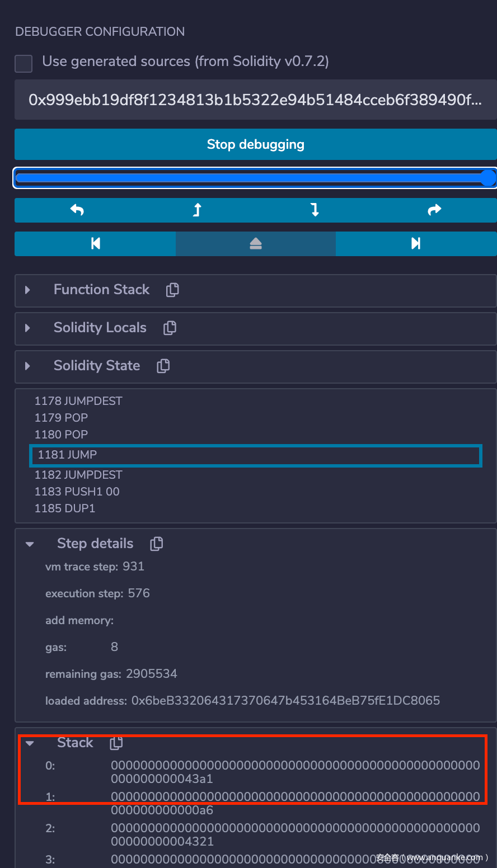Copy the Step details contents

[157, 544]
